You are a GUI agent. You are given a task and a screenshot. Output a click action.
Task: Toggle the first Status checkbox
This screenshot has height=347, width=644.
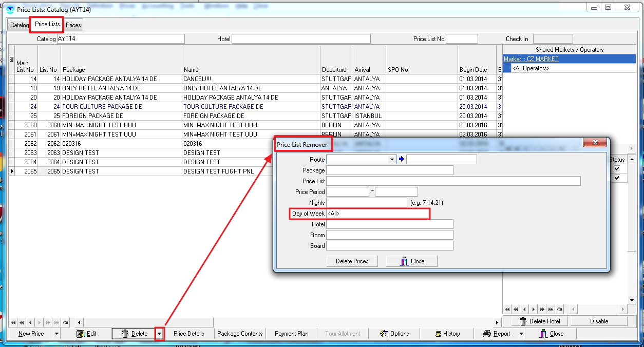pos(617,169)
